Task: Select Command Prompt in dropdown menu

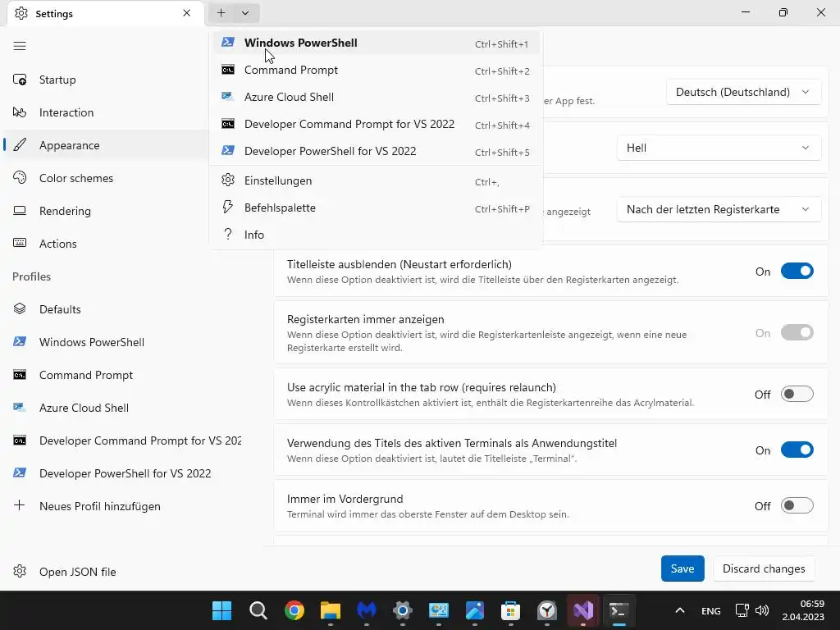Action: [376, 70]
